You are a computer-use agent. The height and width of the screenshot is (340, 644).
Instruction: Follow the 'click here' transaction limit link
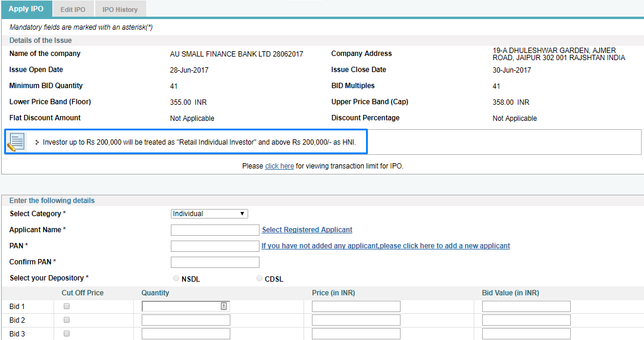(279, 166)
